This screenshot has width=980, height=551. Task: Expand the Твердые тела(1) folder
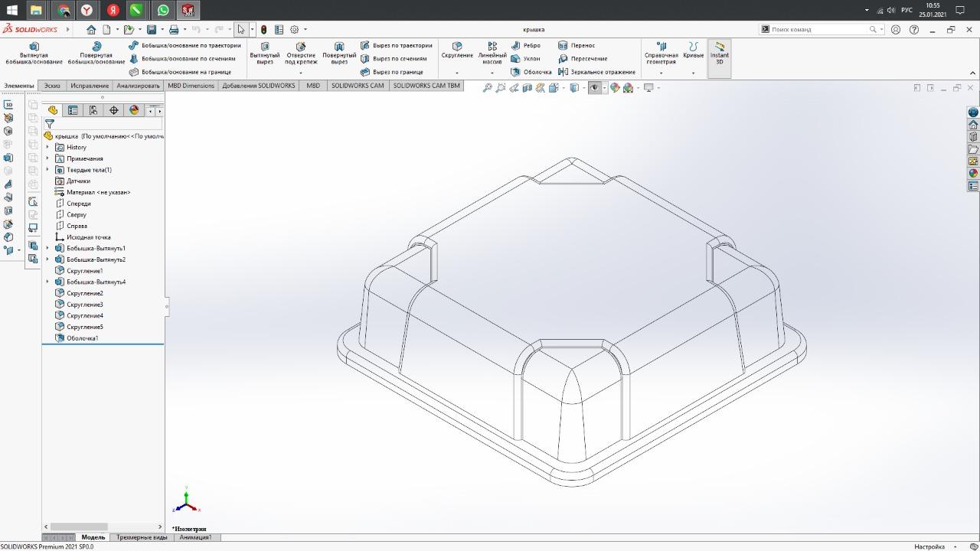47,170
